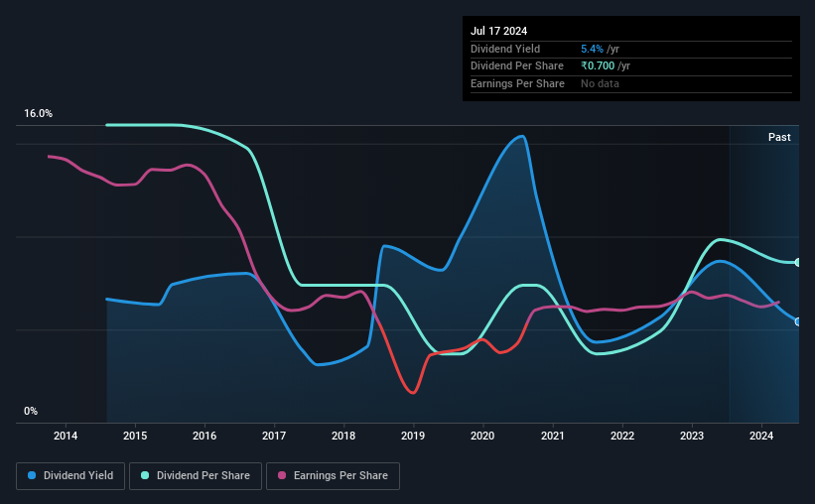Click the 16.0% y-axis label
This screenshot has height=504, width=815.
click(38, 114)
